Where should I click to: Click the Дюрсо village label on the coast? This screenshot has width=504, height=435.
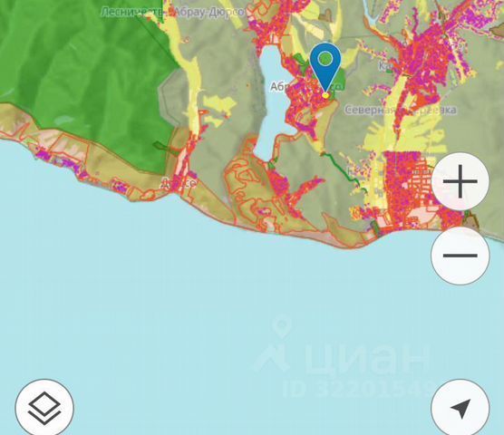pos(179,184)
